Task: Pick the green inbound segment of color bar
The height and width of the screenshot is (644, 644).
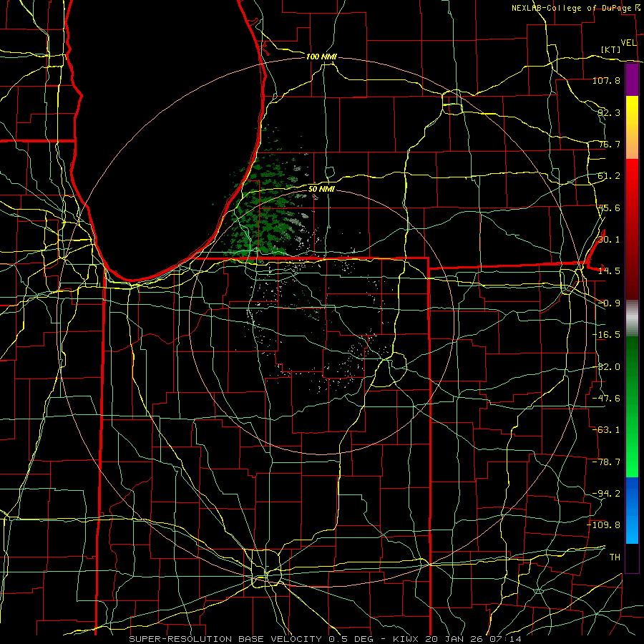Action: tap(632, 406)
